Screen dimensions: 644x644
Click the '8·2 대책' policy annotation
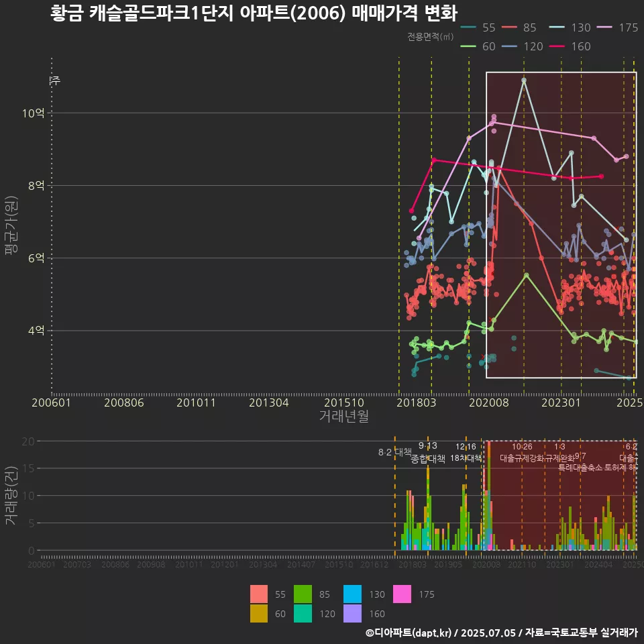[394, 452]
